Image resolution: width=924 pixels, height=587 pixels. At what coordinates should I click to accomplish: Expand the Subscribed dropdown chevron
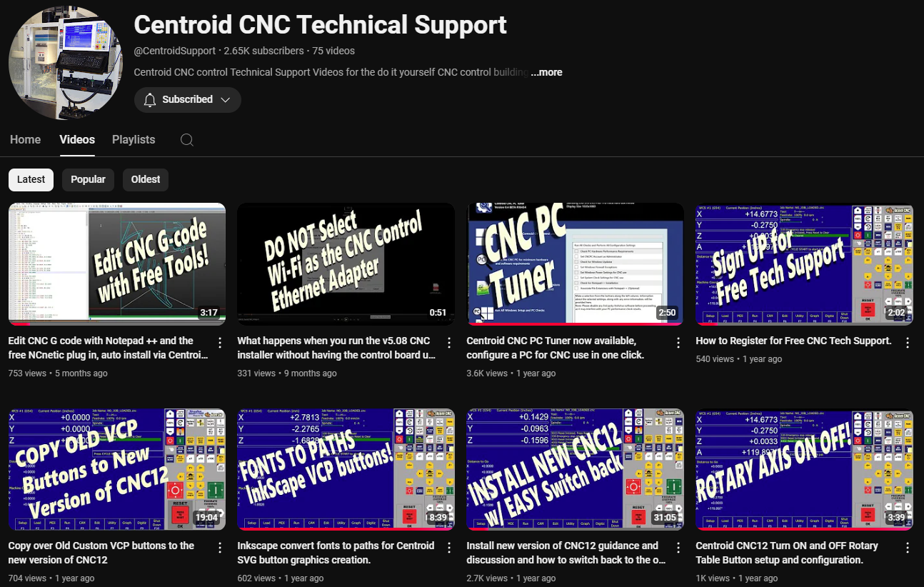tap(226, 100)
